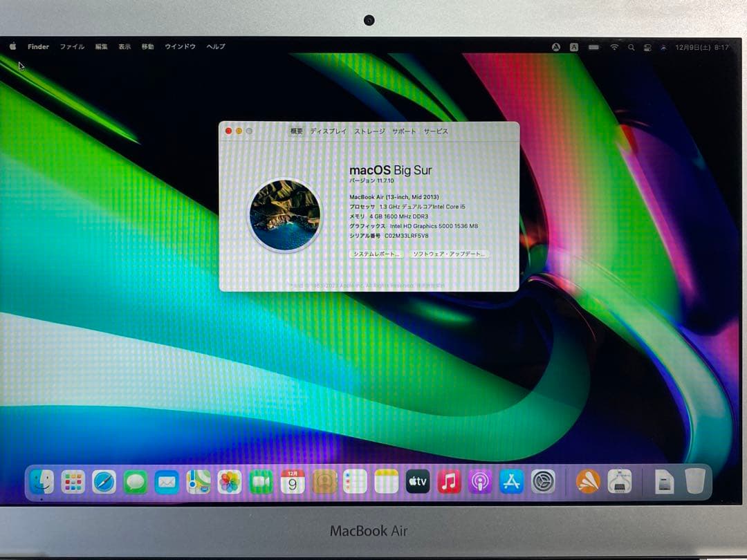This screenshot has height=560, width=747.
Task: Click the Wi-Fi icon in the menu bar
Action: coord(614,47)
